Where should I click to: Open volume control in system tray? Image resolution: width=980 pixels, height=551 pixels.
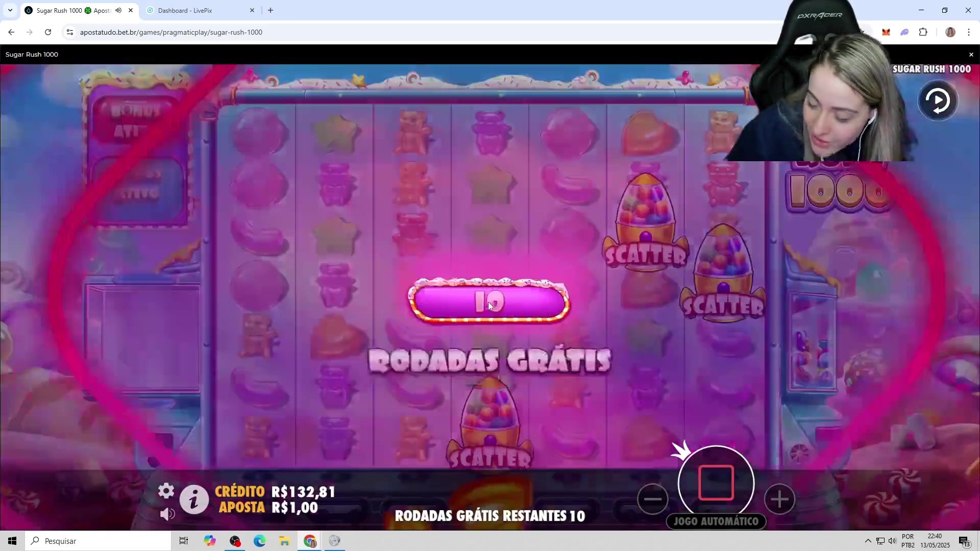point(892,541)
